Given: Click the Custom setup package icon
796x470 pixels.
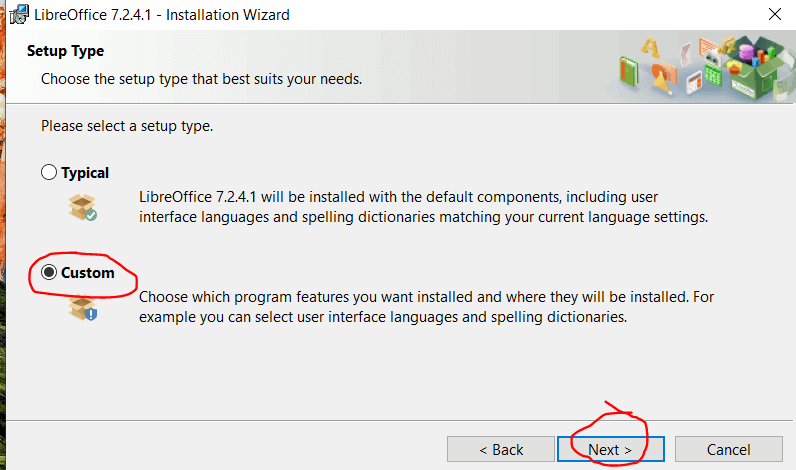Looking at the screenshot, I should 83,307.
